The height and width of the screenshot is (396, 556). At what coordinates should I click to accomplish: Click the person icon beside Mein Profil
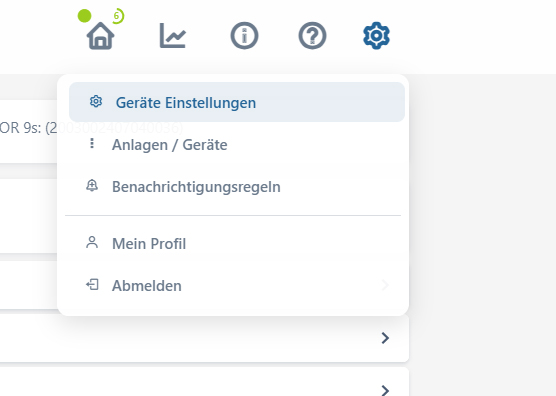(92, 242)
